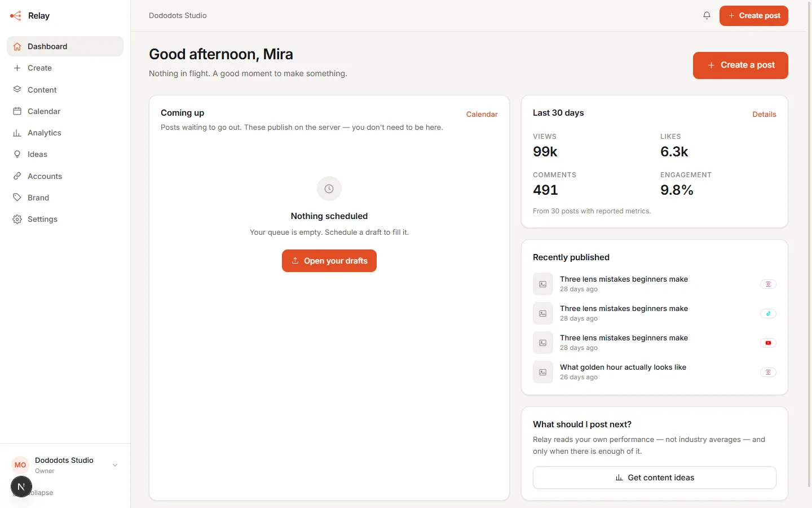Image resolution: width=812 pixels, height=508 pixels.
Task: Click the 491 comments value
Action: [545, 190]
